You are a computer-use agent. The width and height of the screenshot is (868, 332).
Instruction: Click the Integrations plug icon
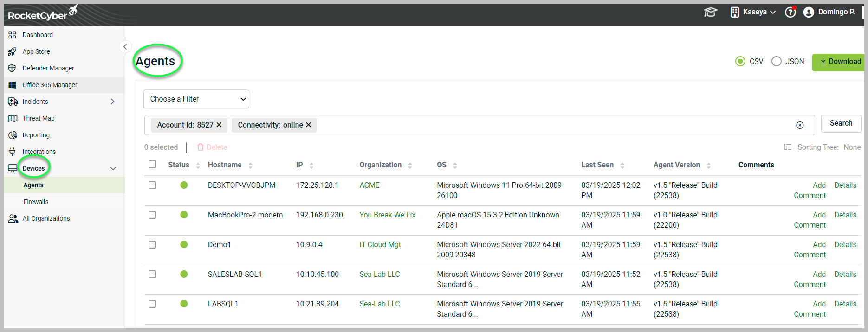point(13,152)
